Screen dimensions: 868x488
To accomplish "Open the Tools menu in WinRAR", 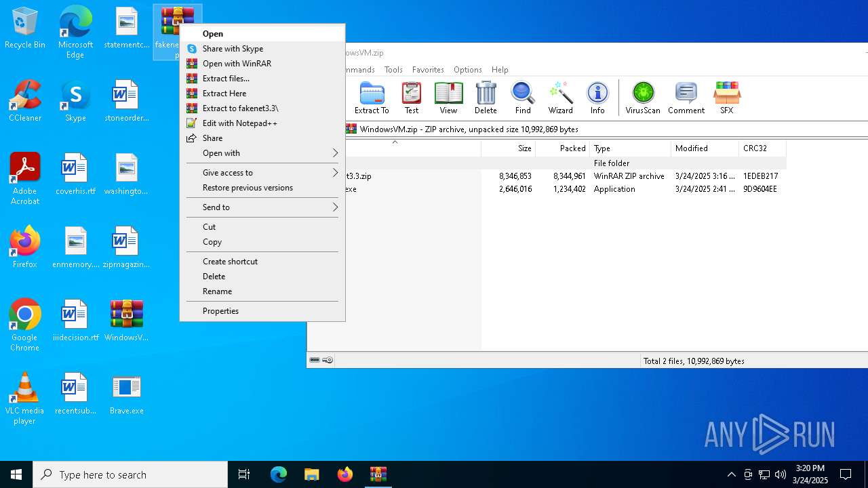I will pos(393,70).
